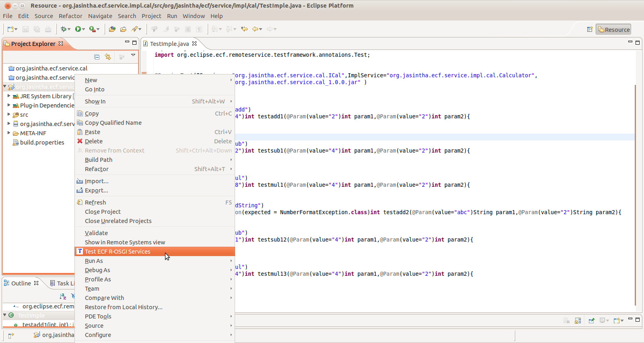Close the Outline view
Viewport: 644px width, 343px height.
[x=36, y=283]
